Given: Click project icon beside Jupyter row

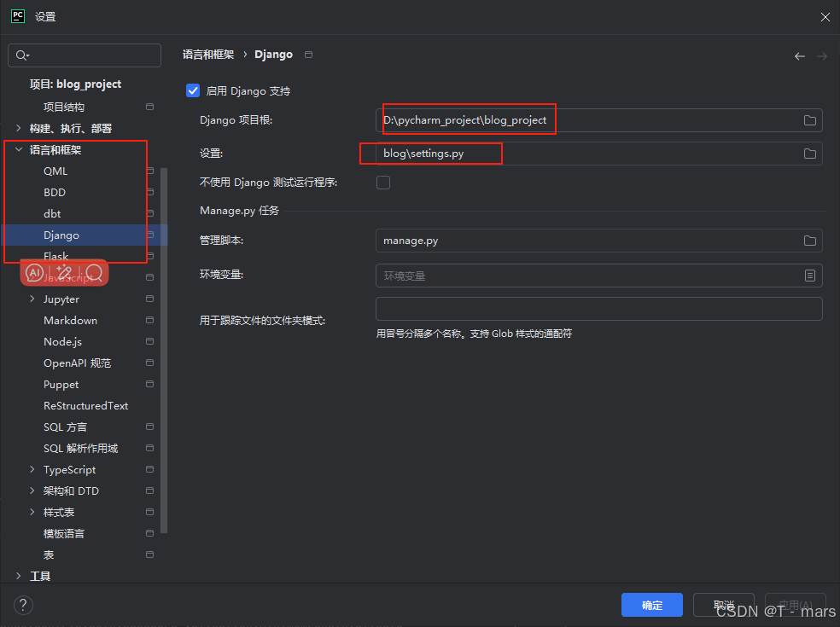Looking at the screenshot, I should tap(150, 299).
